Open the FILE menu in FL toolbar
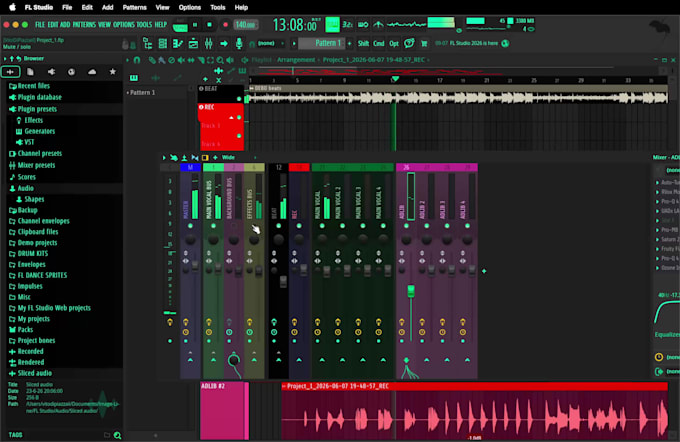Image resolution: width=680 pixels, height=442 pixels. (40, 24)
